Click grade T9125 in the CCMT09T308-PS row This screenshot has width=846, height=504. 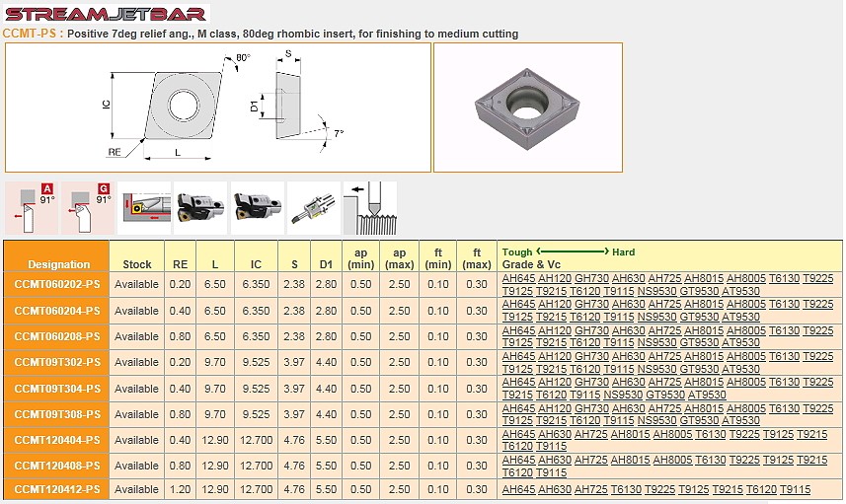517,420
